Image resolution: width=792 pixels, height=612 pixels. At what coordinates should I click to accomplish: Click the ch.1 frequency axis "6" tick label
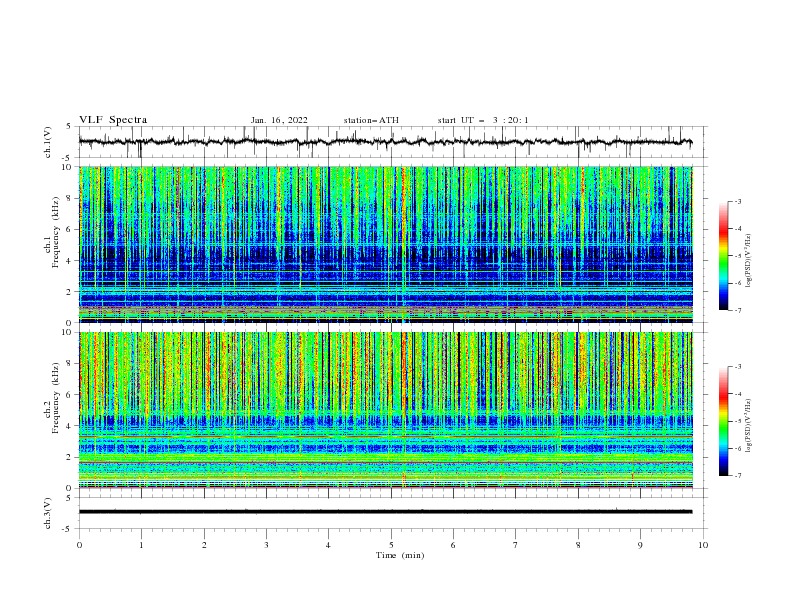(71, 229)
